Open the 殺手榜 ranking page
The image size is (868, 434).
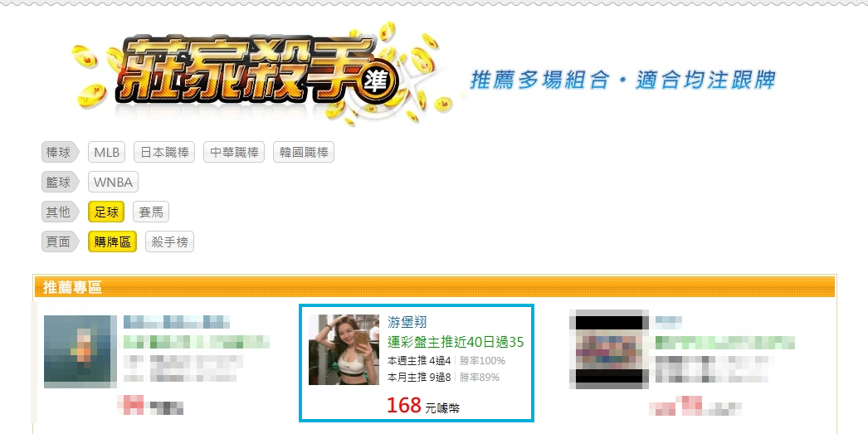point(170,242)
